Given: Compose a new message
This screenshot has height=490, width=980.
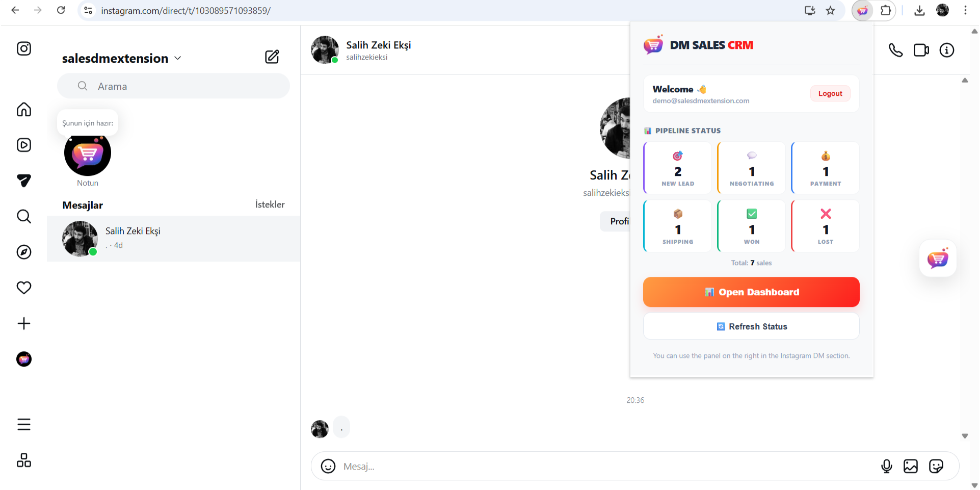Looking at the screenshot, I should 272,57.
